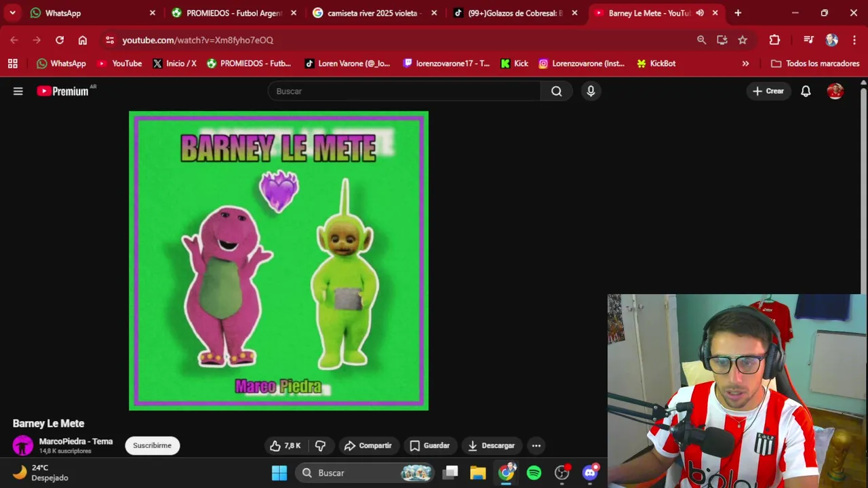
Task: Open the MarcoPiedra channel avatar
Action: (22, 445)
